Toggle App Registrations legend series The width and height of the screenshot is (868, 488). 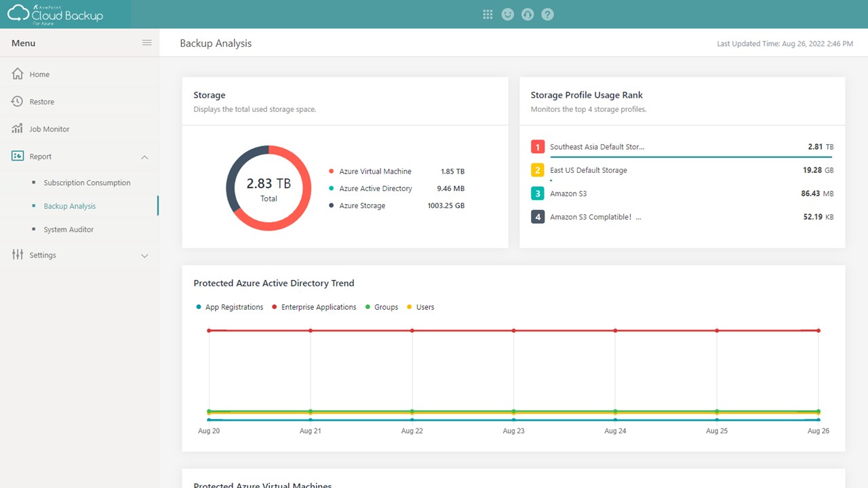[x=230, y=307]
